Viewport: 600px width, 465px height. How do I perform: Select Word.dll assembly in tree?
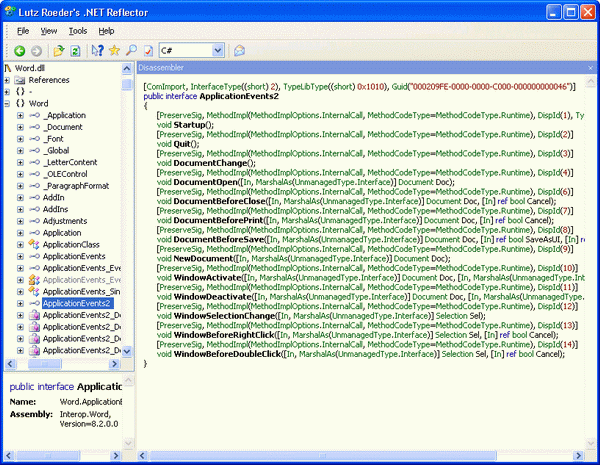pos(30,68)
